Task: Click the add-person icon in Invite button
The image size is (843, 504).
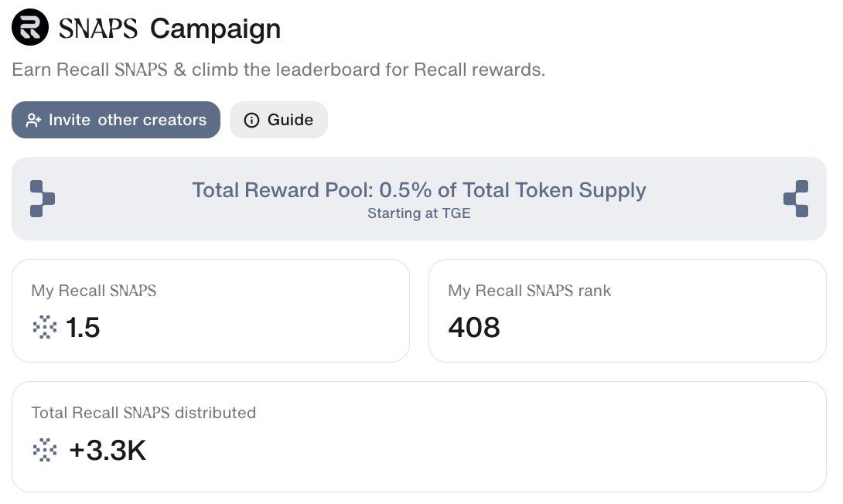Action: (x=33, y=121)
